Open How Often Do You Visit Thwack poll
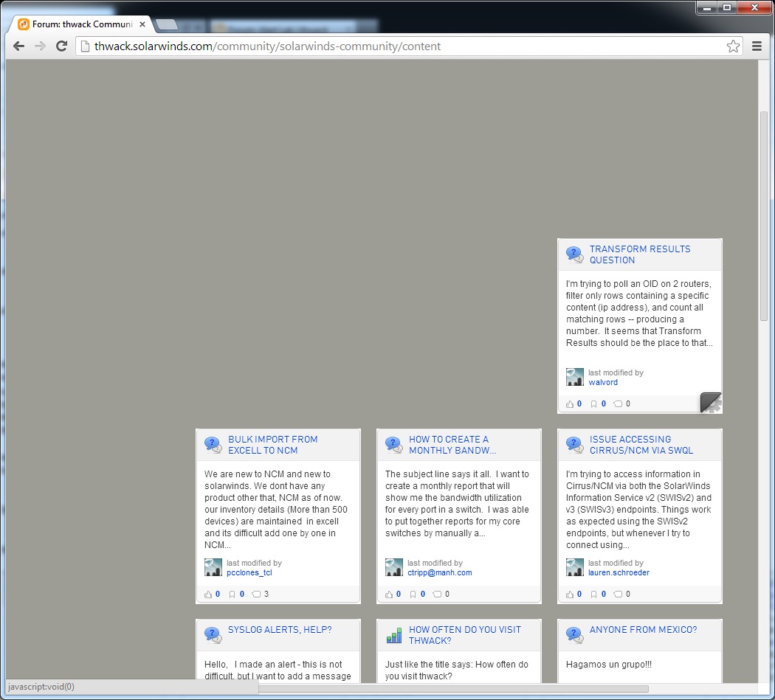The width and height of the screenshot is (775, 700). pyautogui.click(x=464, y=635)
